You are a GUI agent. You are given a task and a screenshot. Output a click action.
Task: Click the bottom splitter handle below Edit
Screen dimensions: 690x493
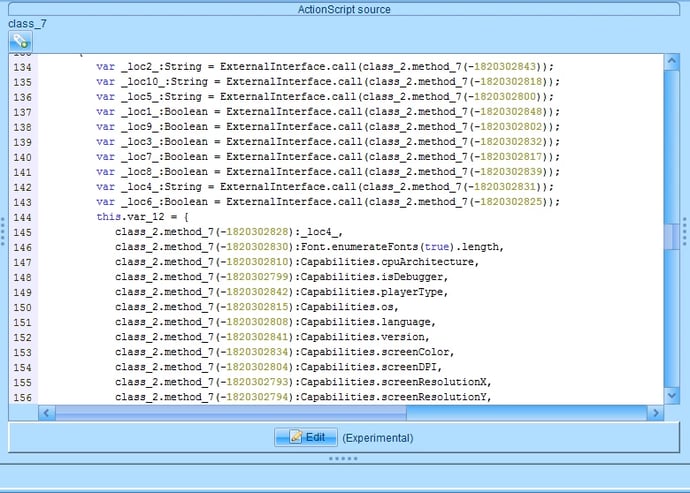(x=344, y=459)
